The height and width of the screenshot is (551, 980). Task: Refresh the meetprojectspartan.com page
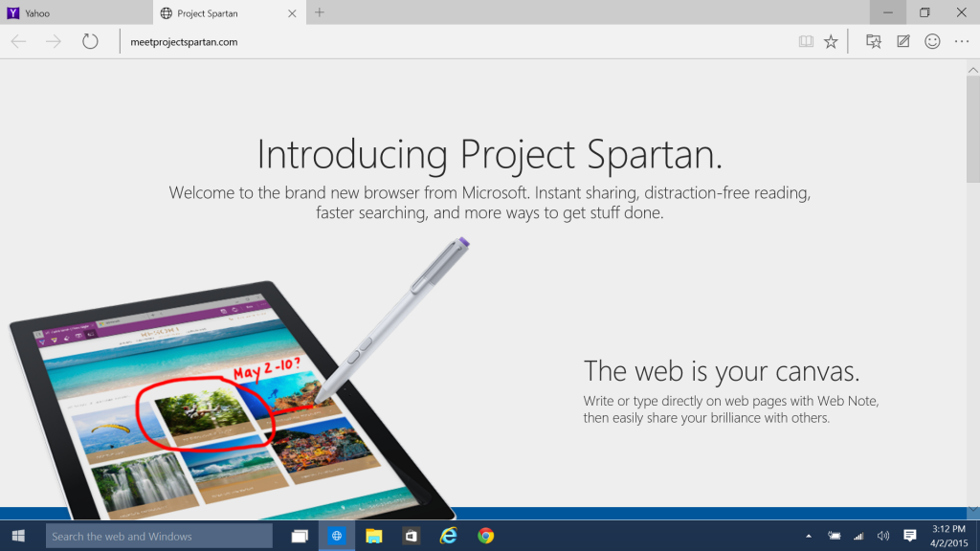tap(91, 41)
